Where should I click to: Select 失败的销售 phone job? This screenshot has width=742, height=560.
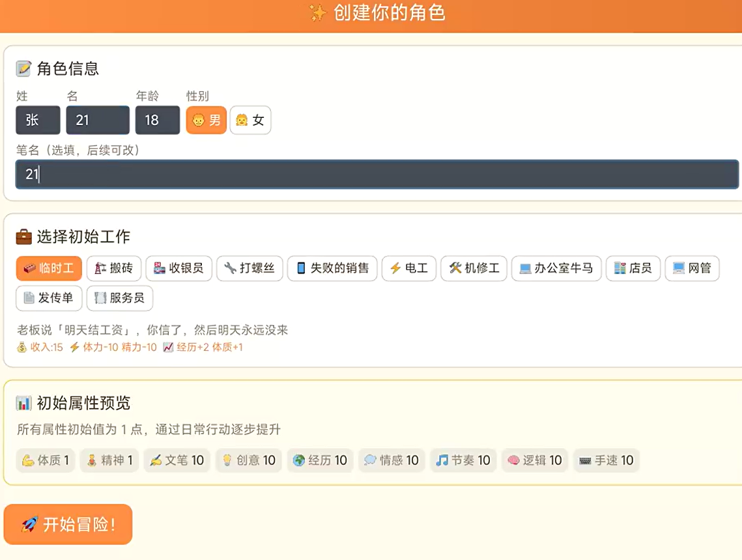332,268
